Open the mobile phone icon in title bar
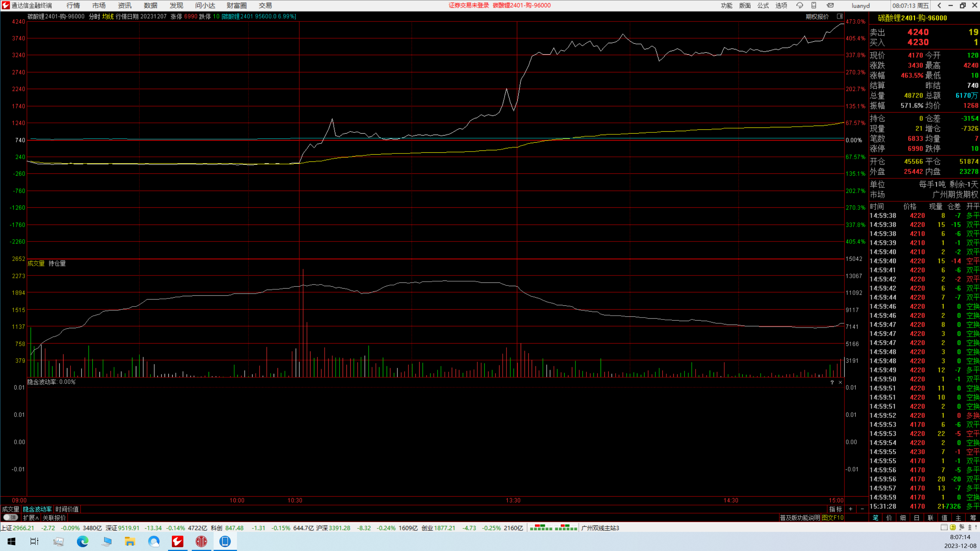This screenshot has height=551, width=980. [814, 5]
